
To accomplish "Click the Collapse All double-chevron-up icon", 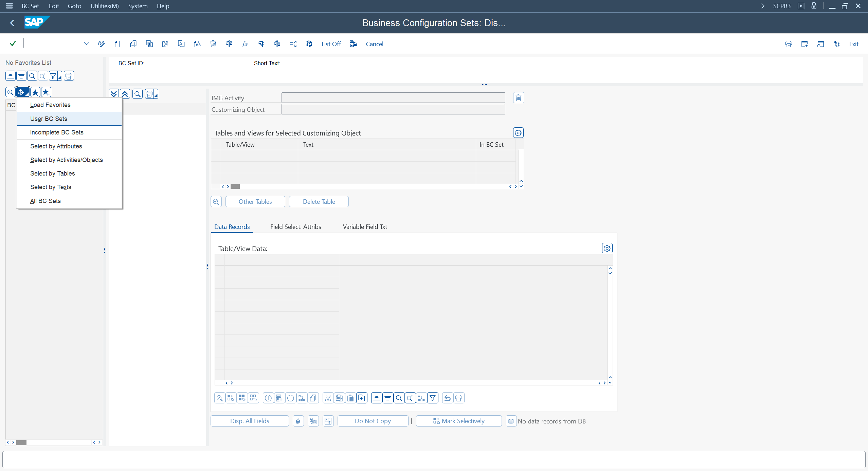I will 125,94.
